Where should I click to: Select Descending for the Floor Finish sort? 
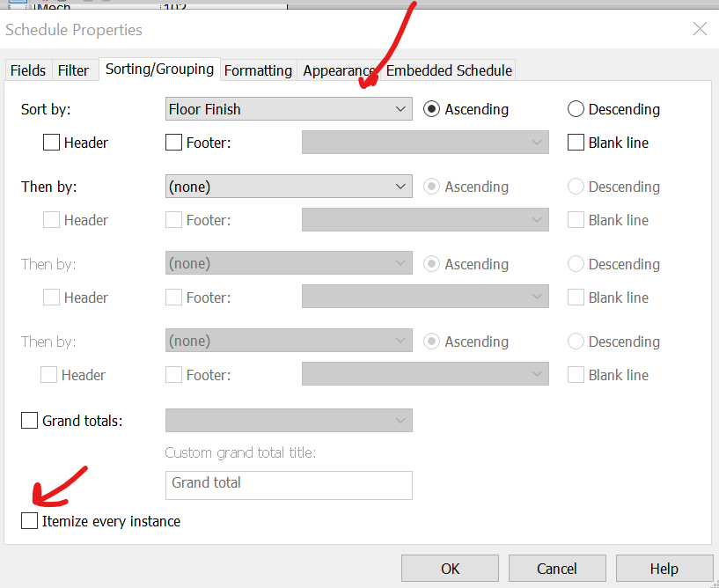click(576, 108)
